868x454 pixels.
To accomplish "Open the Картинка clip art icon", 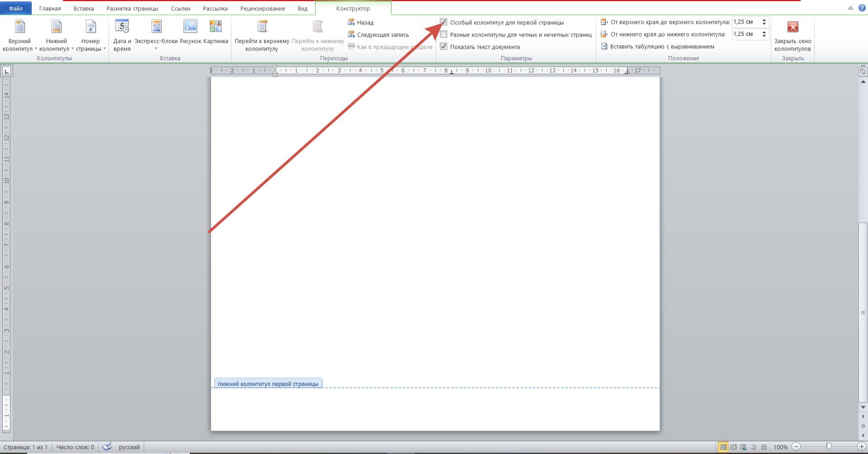I will pos(216,27).
